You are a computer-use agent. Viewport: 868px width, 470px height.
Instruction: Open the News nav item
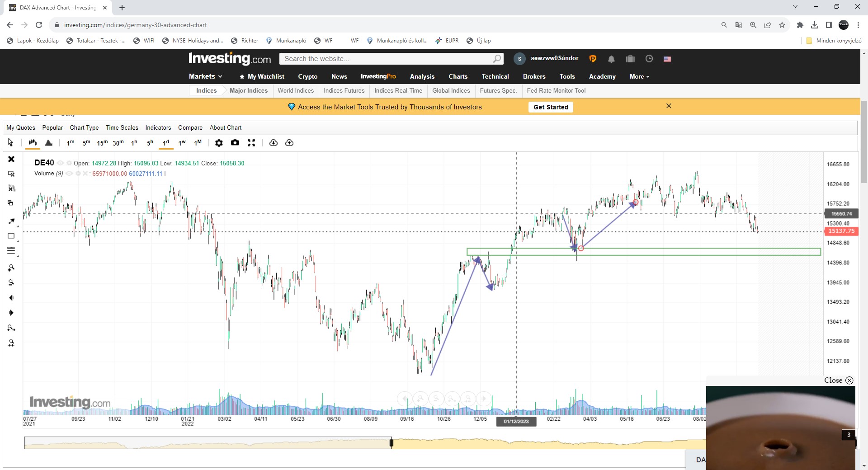[339, 76]
